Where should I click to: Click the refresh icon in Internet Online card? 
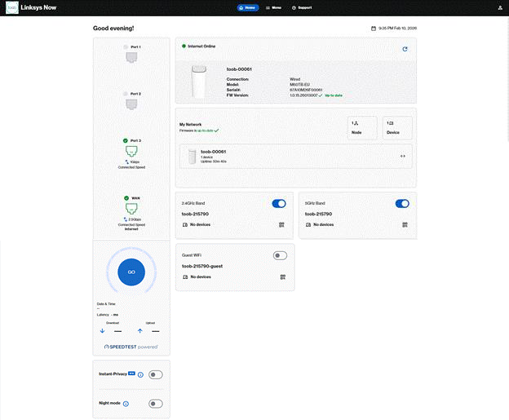405,49
